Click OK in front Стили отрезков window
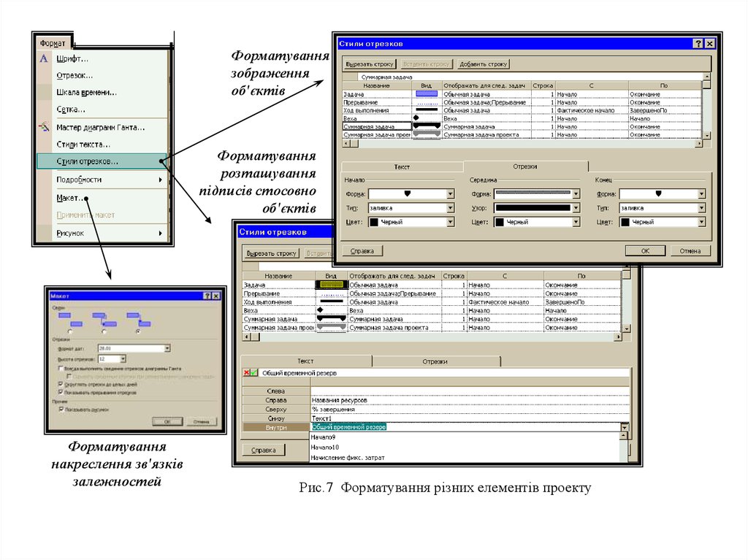 point(645,251)
